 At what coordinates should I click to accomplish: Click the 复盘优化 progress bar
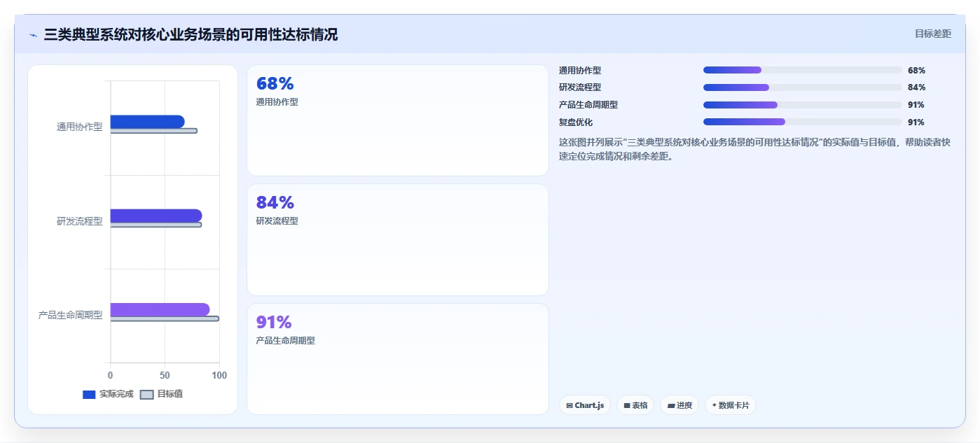pos(803,122)
